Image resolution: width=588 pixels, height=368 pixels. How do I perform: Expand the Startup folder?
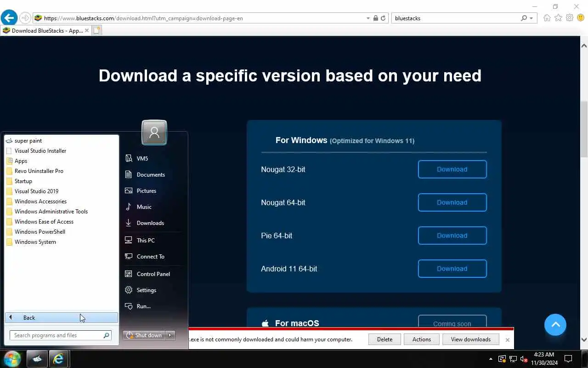click(x=62, y=181)
